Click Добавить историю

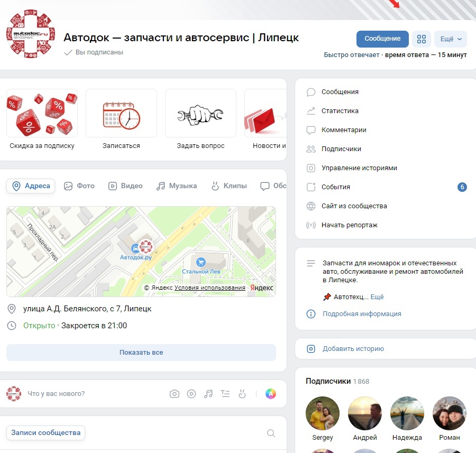click(x=353, y=349)
